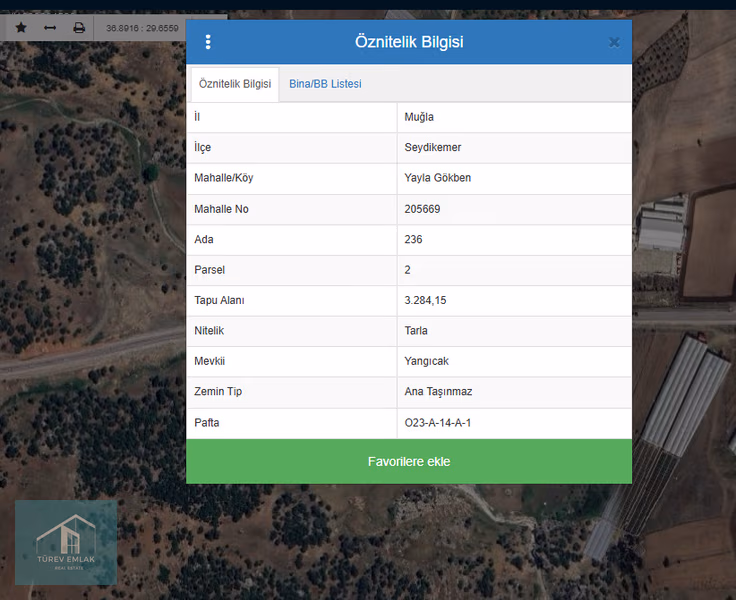
Task: Select the Mahalle No value 205669
Action: pos(422,209)
